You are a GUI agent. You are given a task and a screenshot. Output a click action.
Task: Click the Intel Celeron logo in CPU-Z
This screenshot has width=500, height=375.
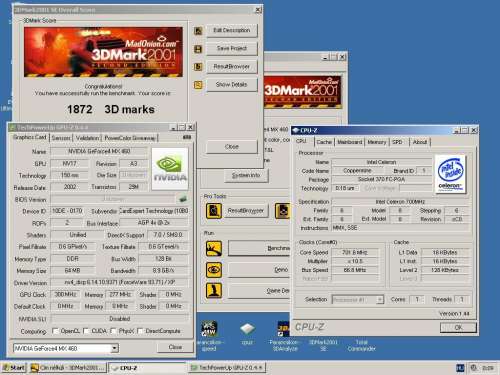450,174
